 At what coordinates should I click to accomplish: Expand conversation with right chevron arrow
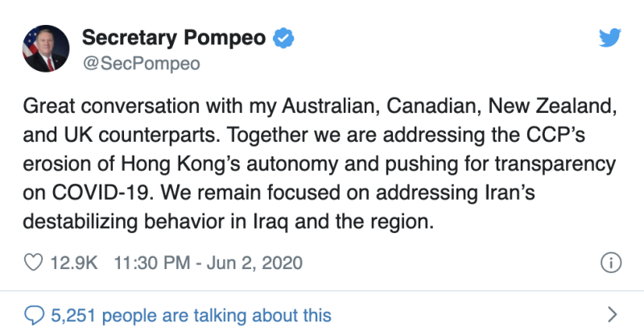(x=612, y=314)
